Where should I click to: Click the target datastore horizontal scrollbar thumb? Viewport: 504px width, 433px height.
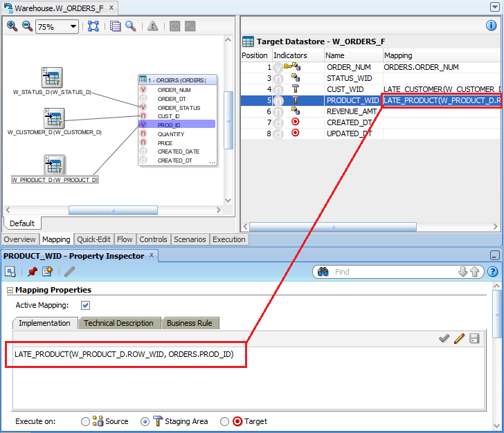click(333, 227)
